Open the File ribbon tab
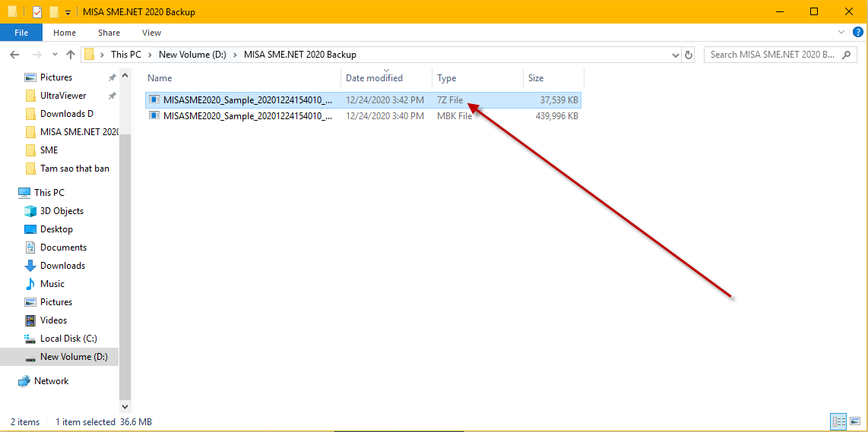Viewport: 868px width, 432px height. [x=21, y=33]
